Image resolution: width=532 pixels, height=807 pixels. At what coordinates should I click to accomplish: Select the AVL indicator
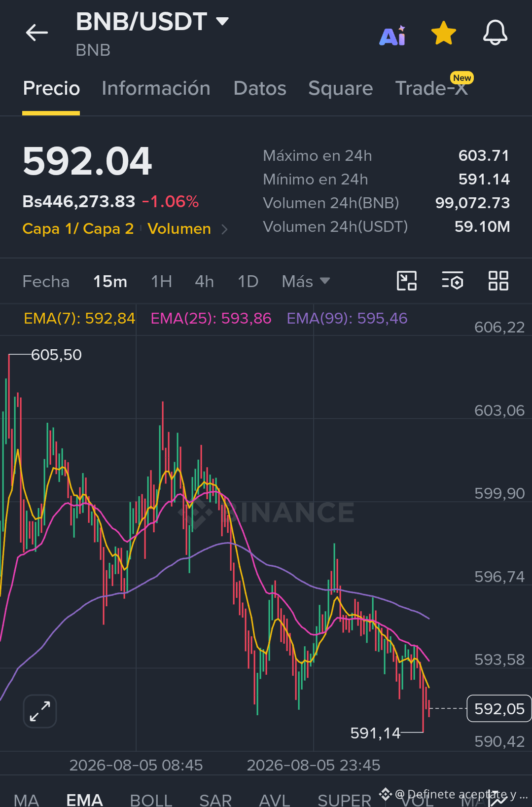[275, 799]
